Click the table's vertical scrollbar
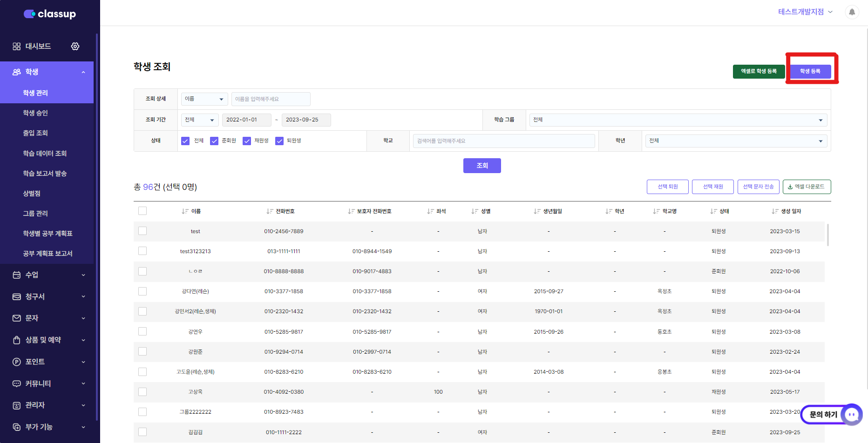The width and height of the screenshot is (868, 443). pos(827,235)
